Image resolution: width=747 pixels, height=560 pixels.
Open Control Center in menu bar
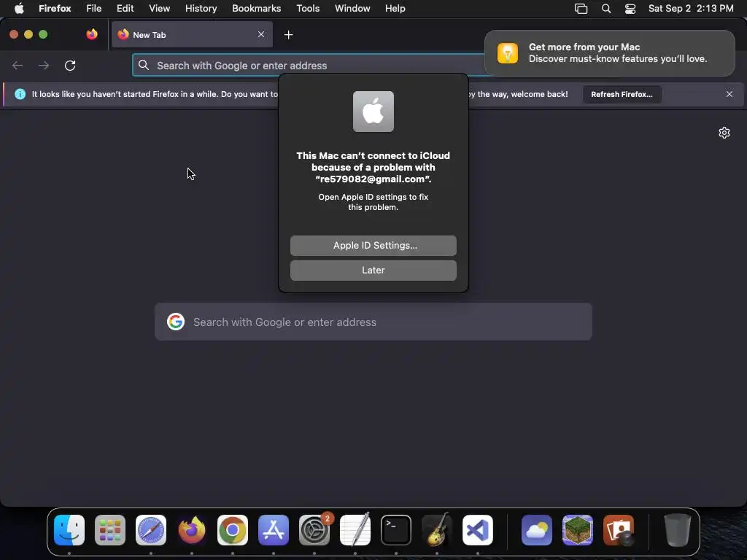pyautogui.click(x=630, y=9)
